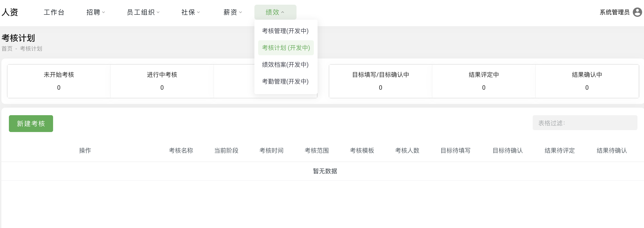This screenshot has width=644, height=228.
Task: Click the 人资 logo text
Action: (10, 12)
